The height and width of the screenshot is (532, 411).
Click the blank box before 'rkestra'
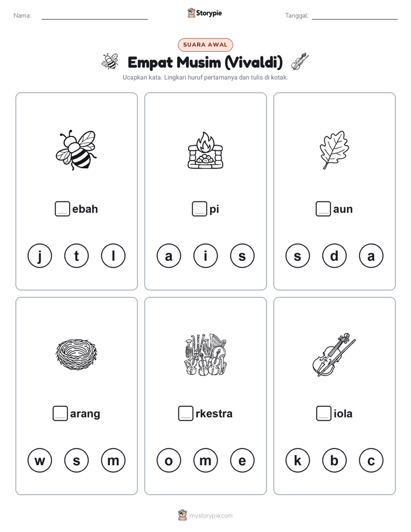[x=185, y=413]
